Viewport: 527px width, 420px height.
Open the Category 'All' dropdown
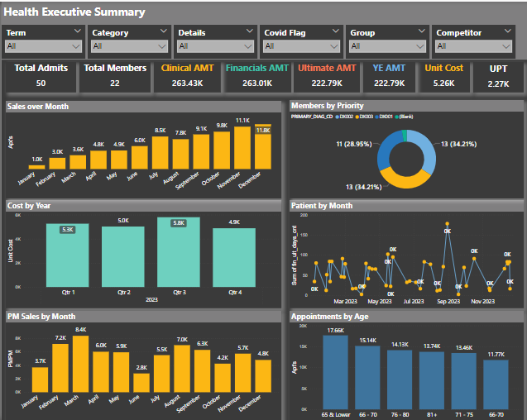pos(129,46)
